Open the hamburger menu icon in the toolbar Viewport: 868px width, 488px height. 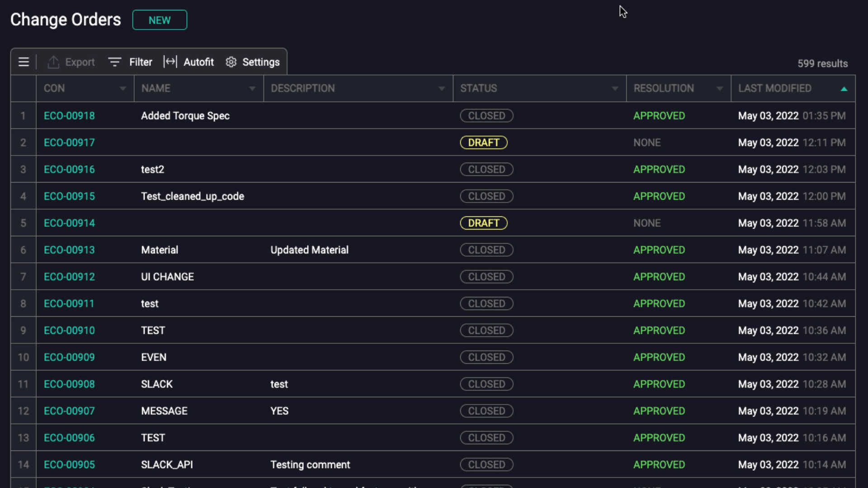click(24, 62)
